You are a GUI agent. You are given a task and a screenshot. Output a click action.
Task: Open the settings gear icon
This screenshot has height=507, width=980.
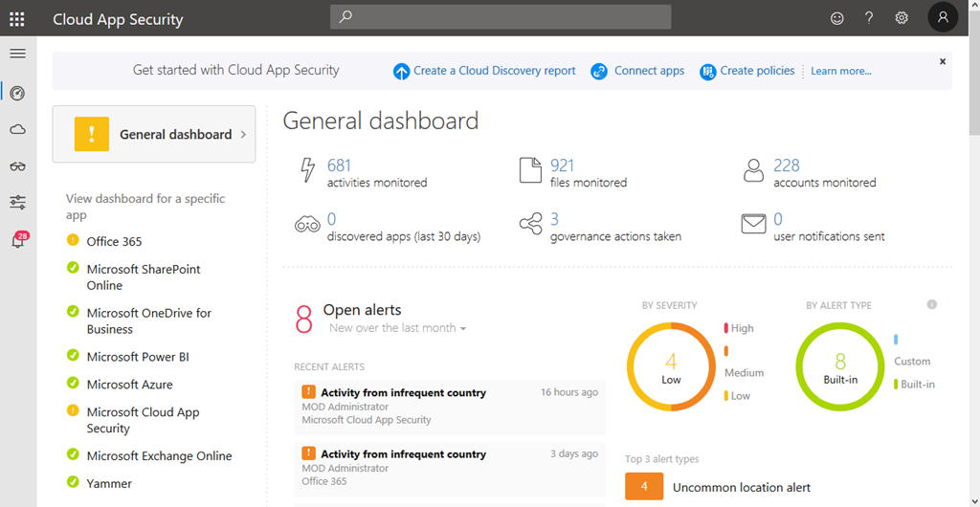pyautogui.click(x=901, y=18)
